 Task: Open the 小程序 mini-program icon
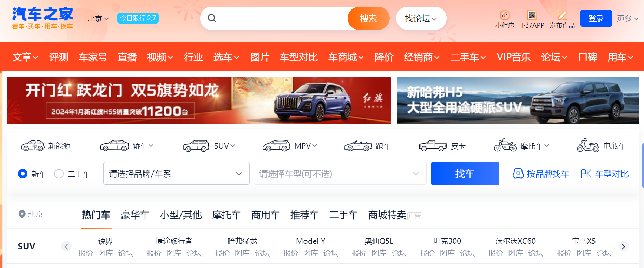[x=505, y=15]
